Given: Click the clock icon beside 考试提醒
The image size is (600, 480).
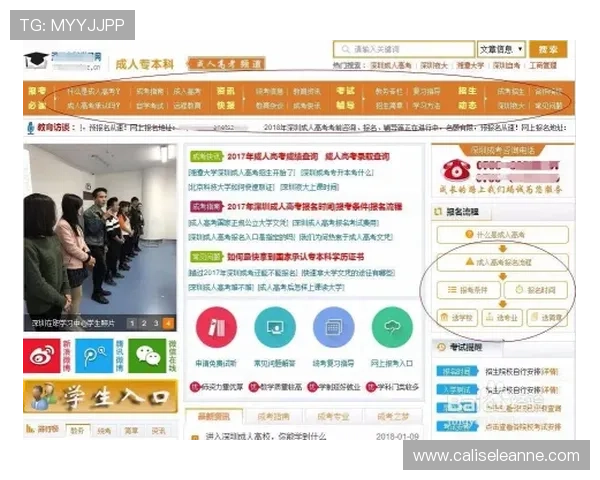Looking at the screenshot, I should (441, 347).
